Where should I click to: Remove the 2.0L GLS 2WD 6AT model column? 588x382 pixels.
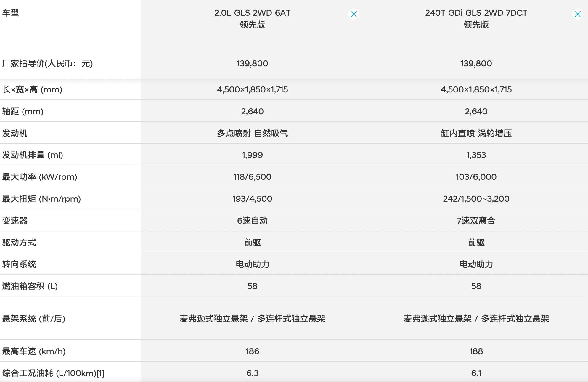tap(354, 14)
